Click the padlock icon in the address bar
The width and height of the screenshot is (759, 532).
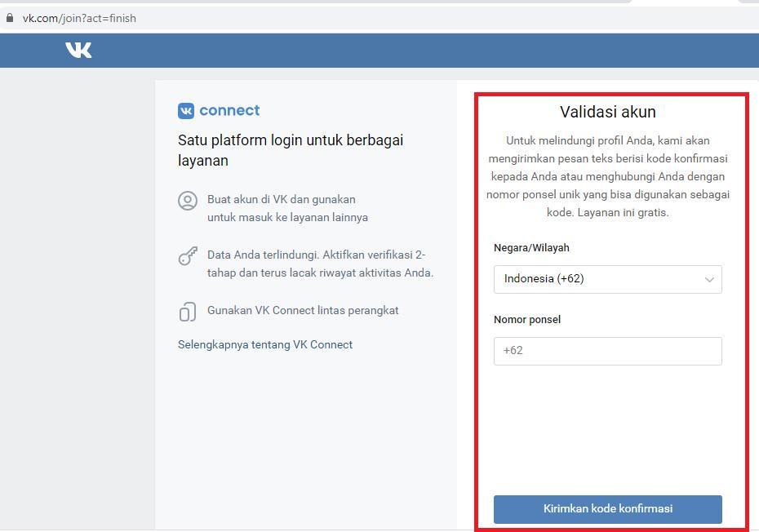click(x=9, y=18)
